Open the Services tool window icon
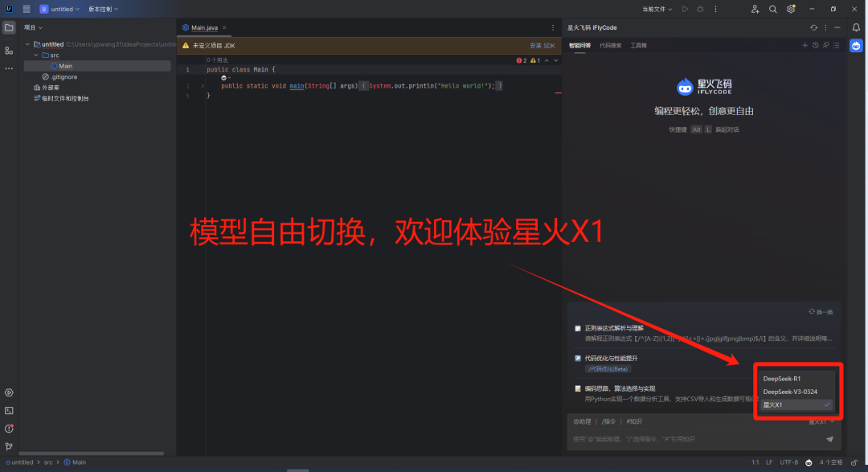 9,392
